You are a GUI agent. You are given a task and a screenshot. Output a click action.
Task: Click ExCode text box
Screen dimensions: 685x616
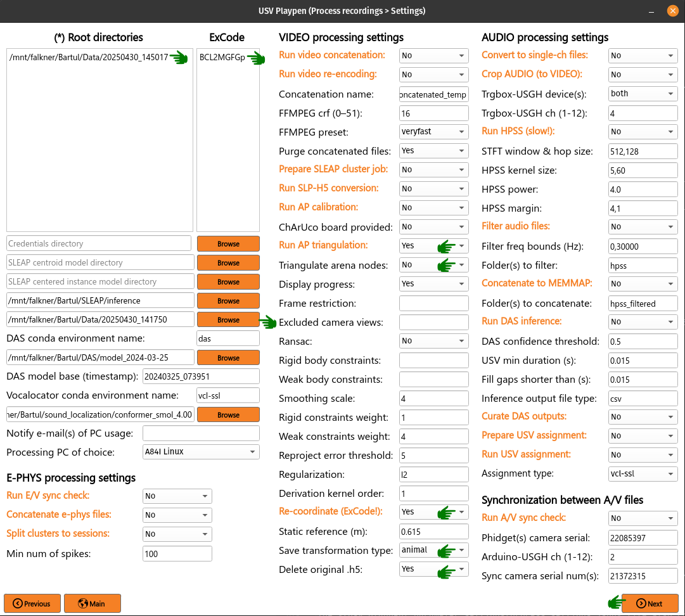point(228,140)
